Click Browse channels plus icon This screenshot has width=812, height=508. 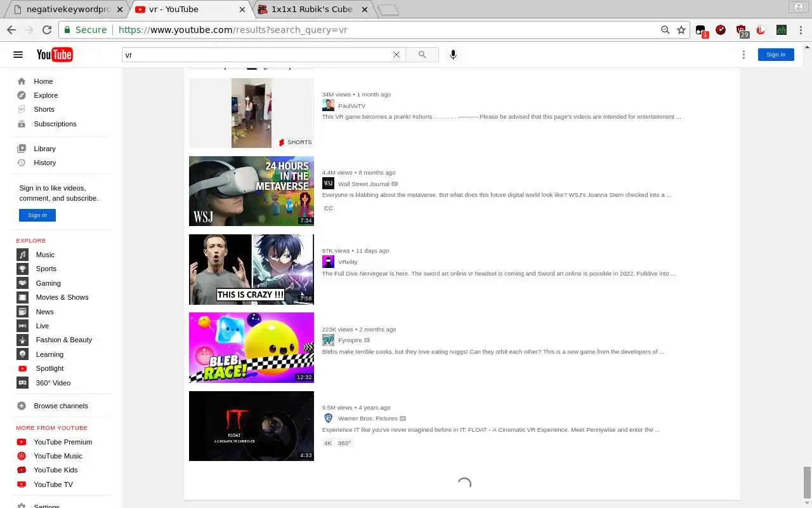[22, 406]
